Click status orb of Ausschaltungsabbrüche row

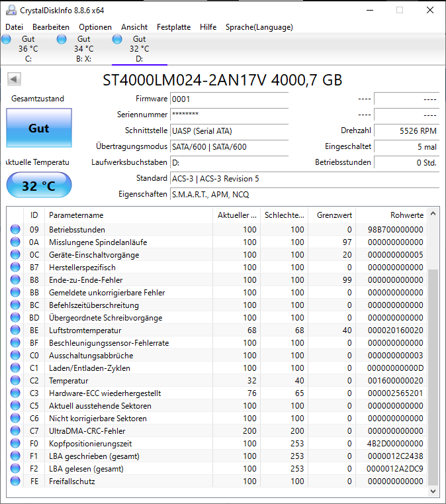pyautogui.click(x=15, y=355)
